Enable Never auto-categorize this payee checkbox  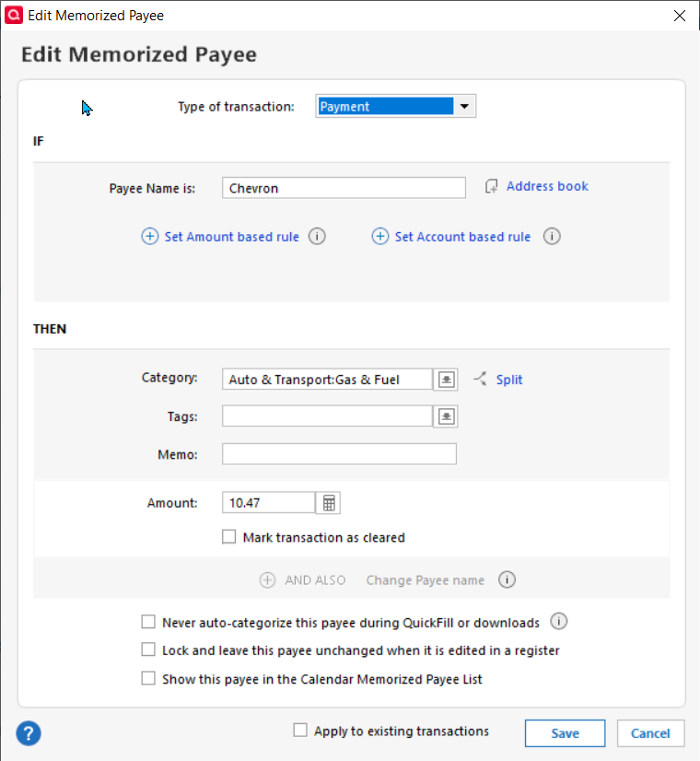coord(148,622)
